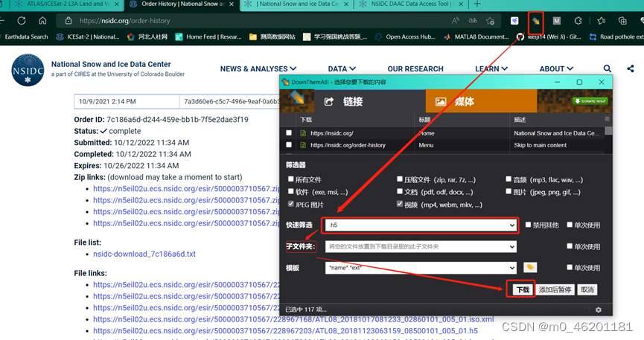Switch to ATLAS/ICESat-2 L3A browser tab

[64, 4]
